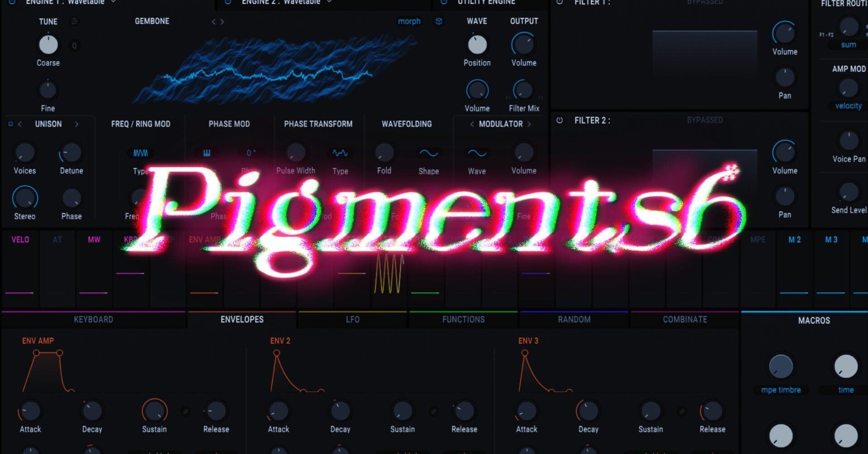Switch to the LFO tab
Screen dimensions: 868x454
(353, 319)
